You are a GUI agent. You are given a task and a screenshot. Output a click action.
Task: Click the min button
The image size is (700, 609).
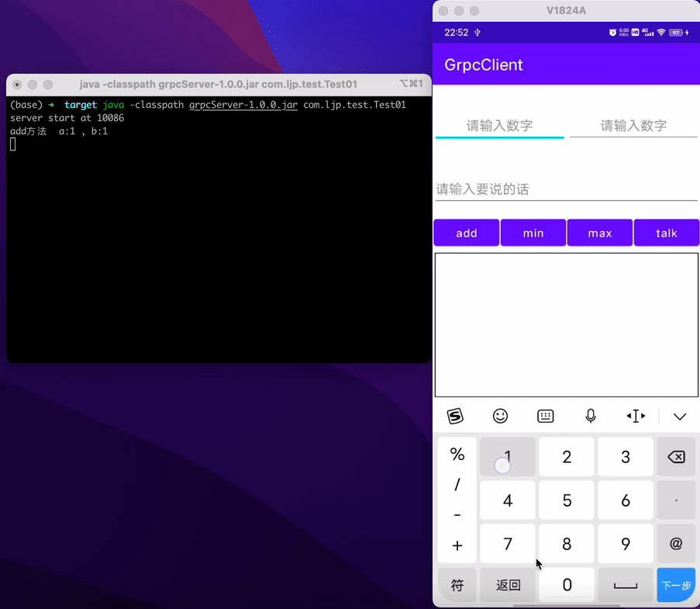[x=533, y=233]
